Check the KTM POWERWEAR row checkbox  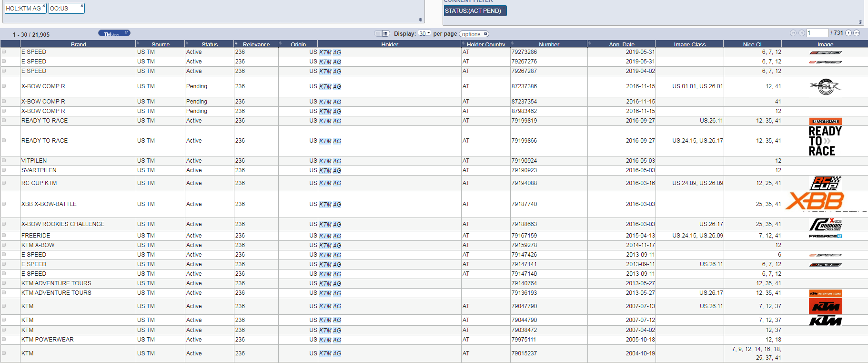(x=4, y=339)
